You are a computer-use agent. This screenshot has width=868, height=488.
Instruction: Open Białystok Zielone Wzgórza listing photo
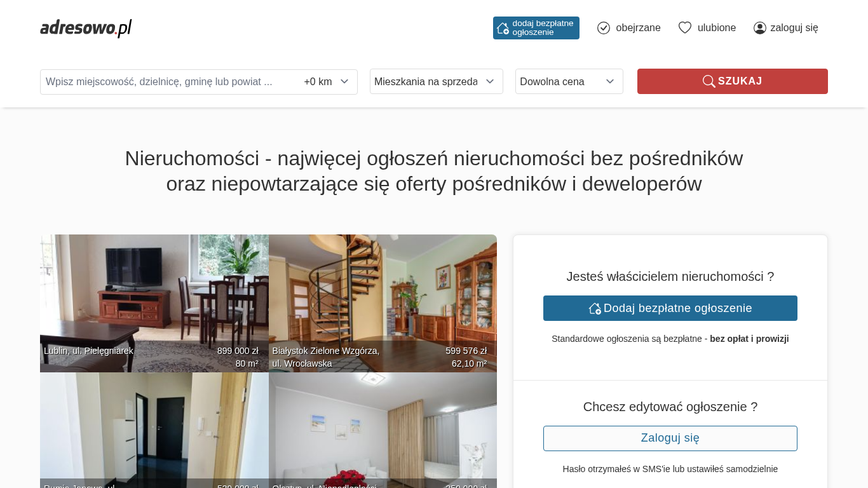pyautogui.click(x=383, y=303)
